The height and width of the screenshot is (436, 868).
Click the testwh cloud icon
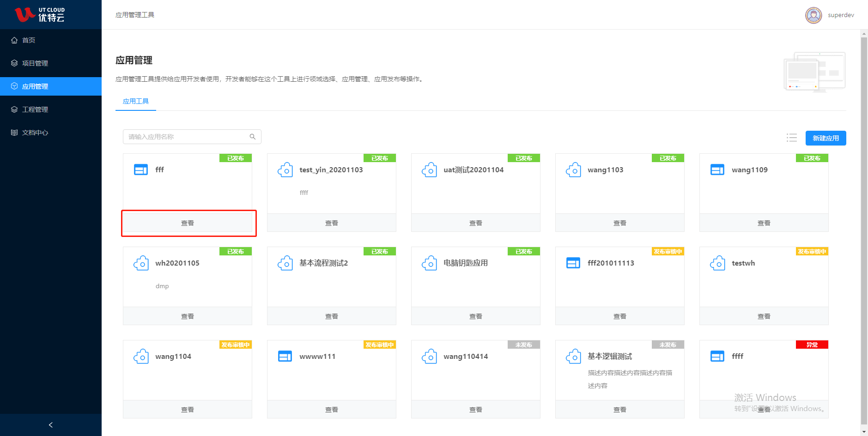point(717,263)
